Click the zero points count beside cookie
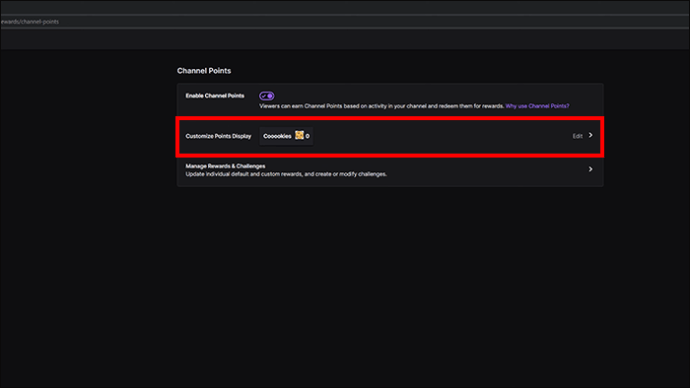Viewport: 690px width, 388px height. point(307,136)
